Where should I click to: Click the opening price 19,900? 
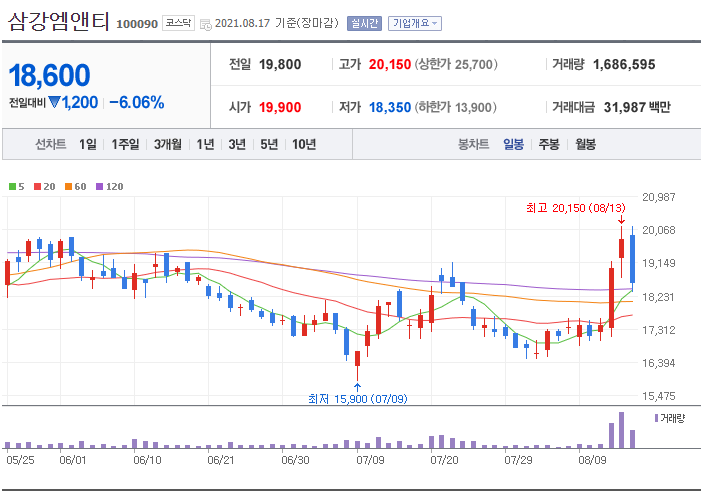(x=280, y=107)
